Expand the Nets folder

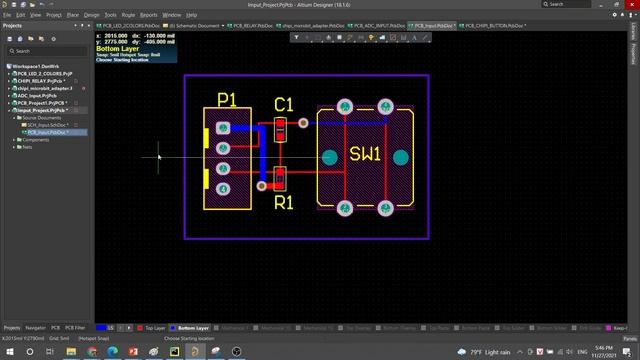[x=14, y=147]
